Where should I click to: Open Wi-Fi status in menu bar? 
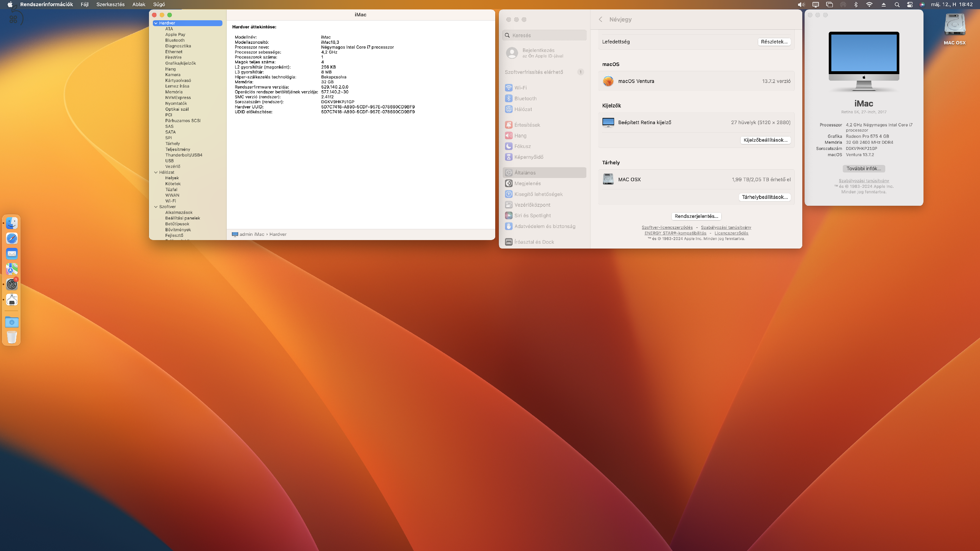[x=869, y=5]
